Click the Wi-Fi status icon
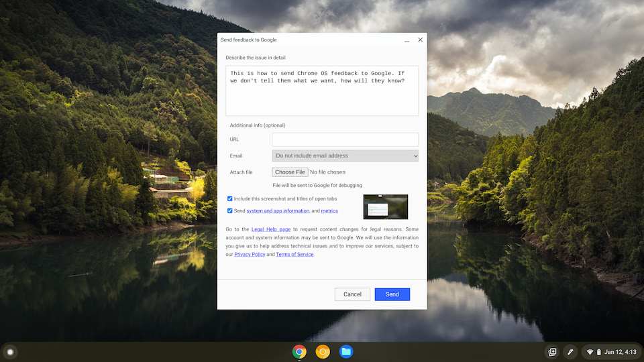This screenshot has width=644, height=362. tap(590, 352)
